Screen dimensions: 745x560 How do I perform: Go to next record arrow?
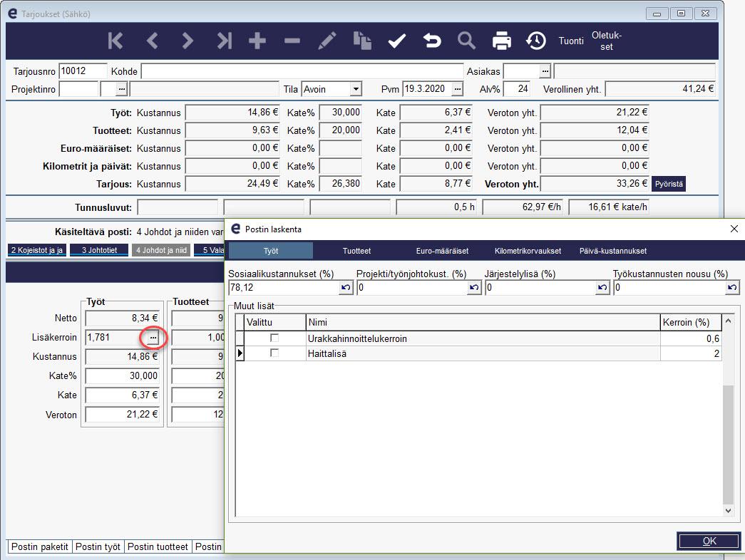pyautogui.click(x=187, y=41)
